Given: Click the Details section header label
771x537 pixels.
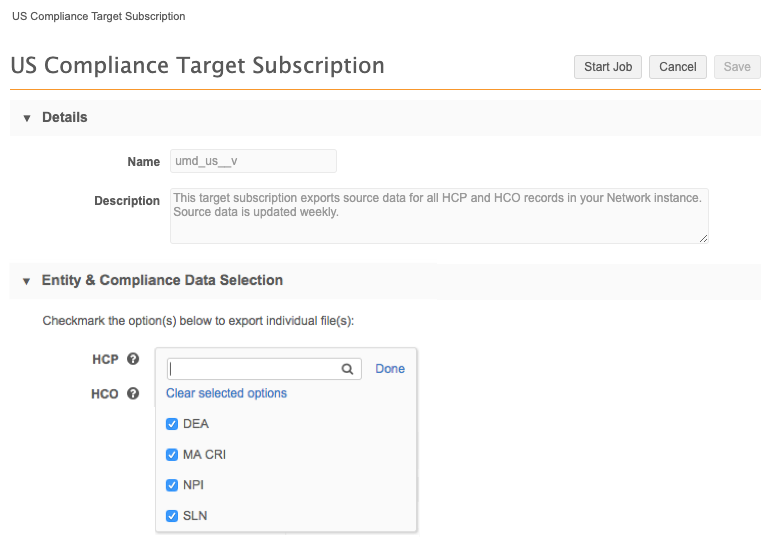Looking at the screenshot, I should coord(65,118).
